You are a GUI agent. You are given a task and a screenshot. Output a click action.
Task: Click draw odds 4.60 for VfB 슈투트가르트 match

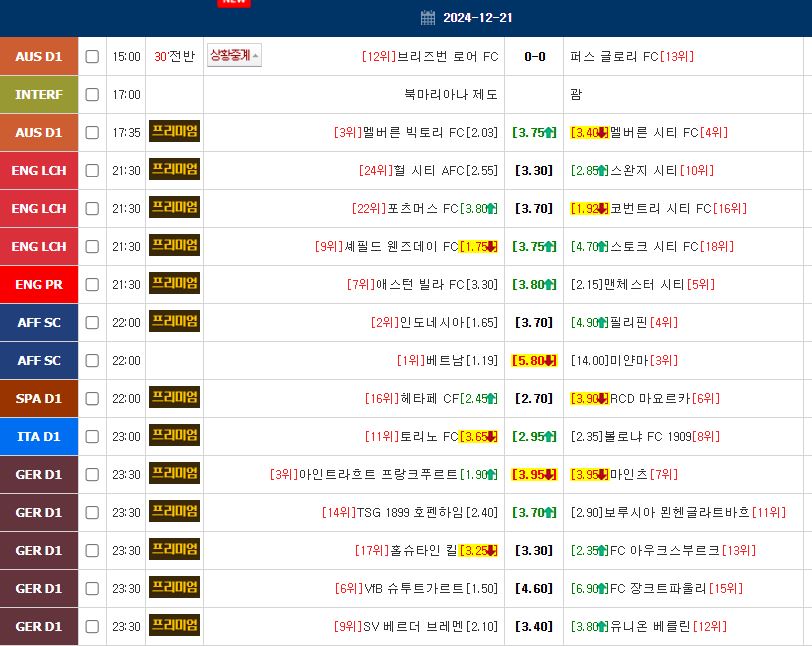point(534,588)
